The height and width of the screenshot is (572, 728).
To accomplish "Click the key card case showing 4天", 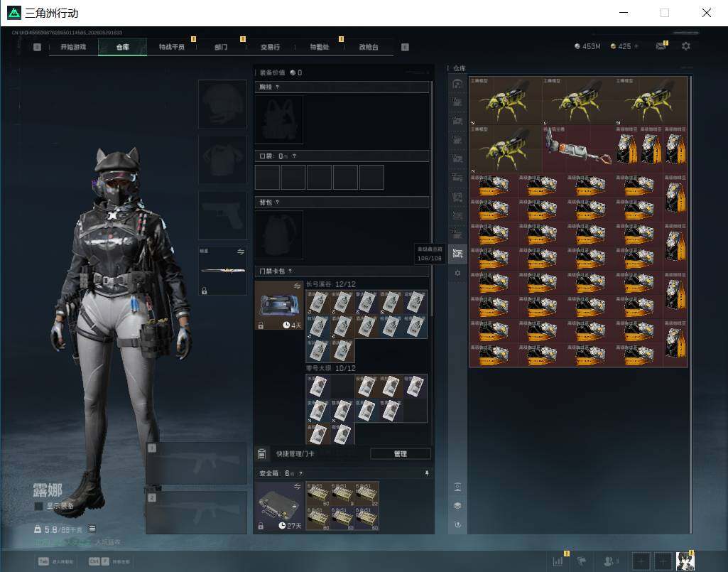I will [x=279, y=306].
